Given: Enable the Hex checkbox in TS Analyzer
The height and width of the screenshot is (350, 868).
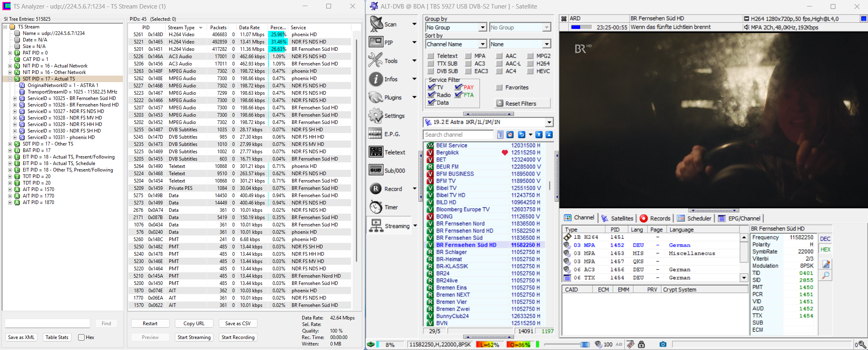Looking at the screenshot, I should (81, 337).
